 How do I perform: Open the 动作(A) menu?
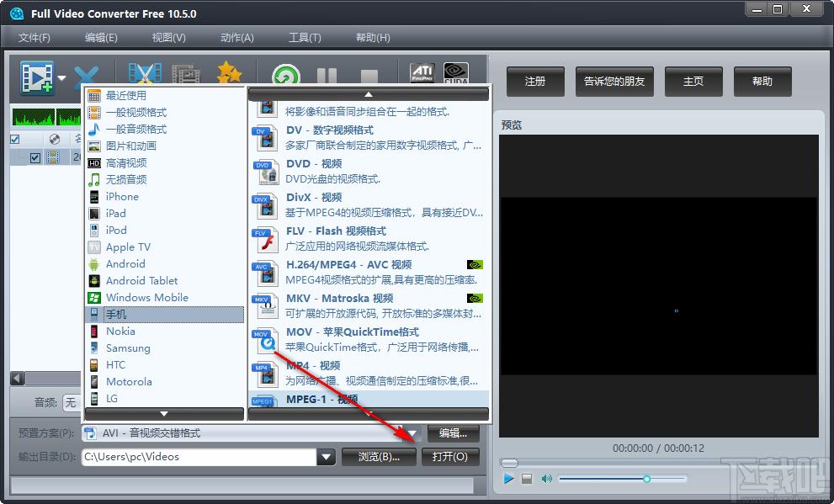tap(236, 38)
